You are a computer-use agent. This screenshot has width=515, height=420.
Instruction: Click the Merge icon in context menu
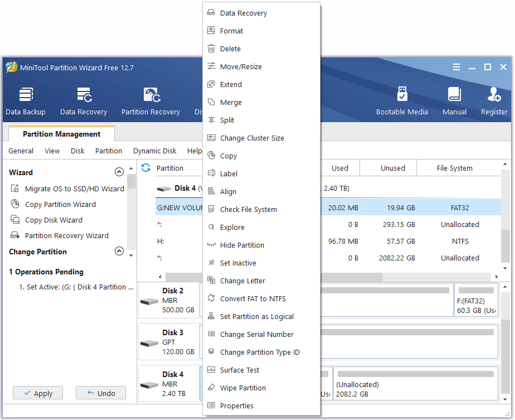[211, 102]
